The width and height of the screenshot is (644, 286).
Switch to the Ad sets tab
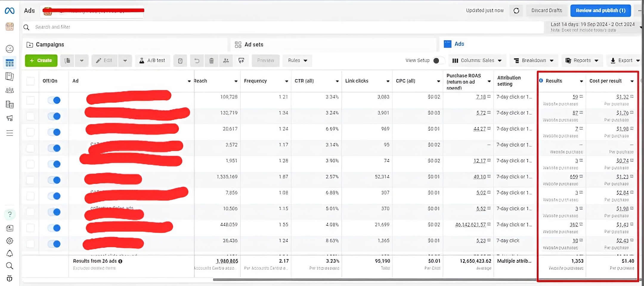click(x=253, y=44)
